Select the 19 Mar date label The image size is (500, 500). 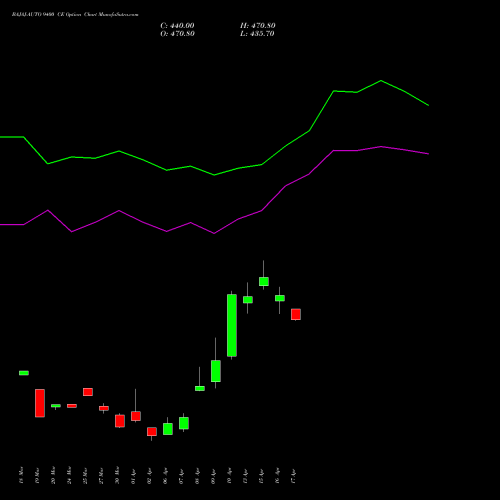(x=37, y=475)
